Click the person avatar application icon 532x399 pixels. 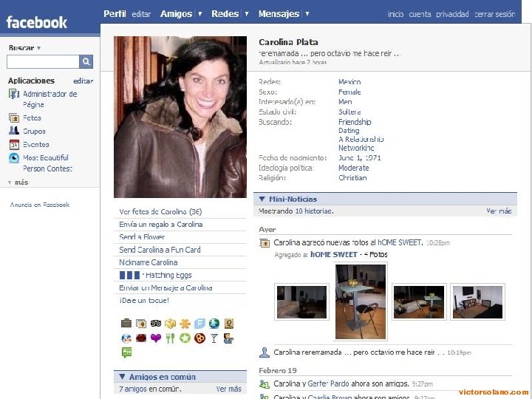(x=228, y=338)
